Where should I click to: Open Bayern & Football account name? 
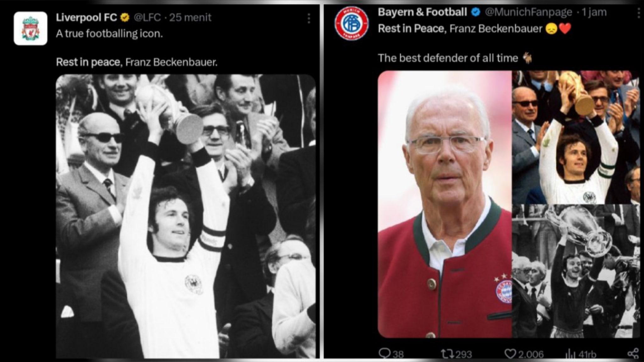pyautogui.click(x=422, y=12)
